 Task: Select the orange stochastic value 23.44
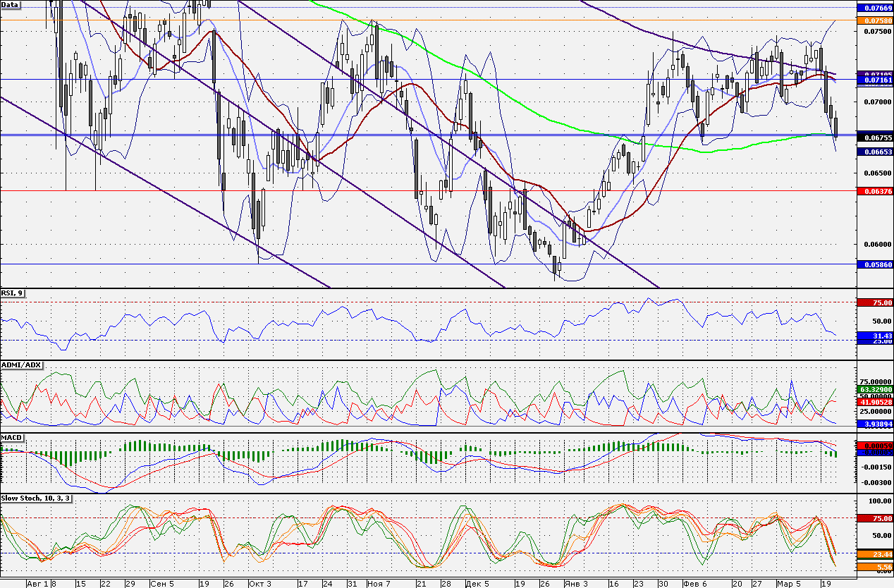coord(874,554)
